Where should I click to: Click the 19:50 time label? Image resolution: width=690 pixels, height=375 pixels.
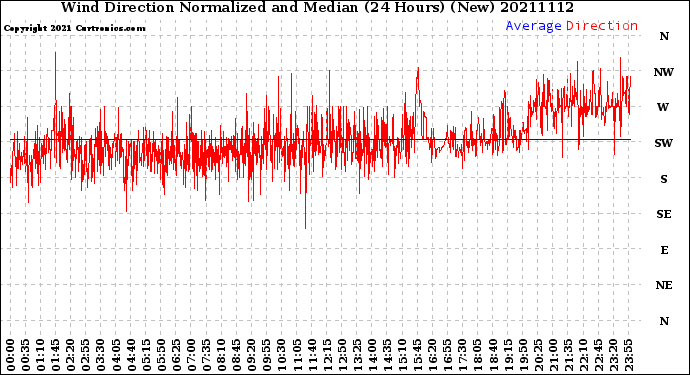523,355
